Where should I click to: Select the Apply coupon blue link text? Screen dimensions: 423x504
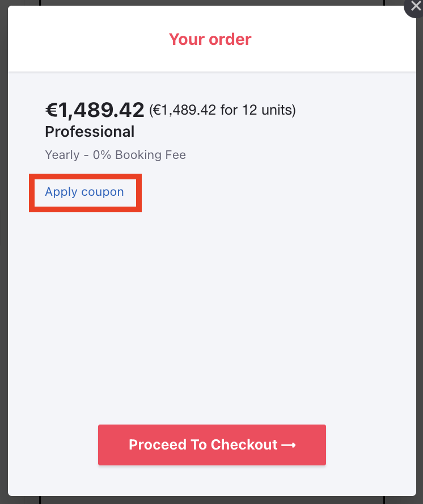click(x=84, y=192)
